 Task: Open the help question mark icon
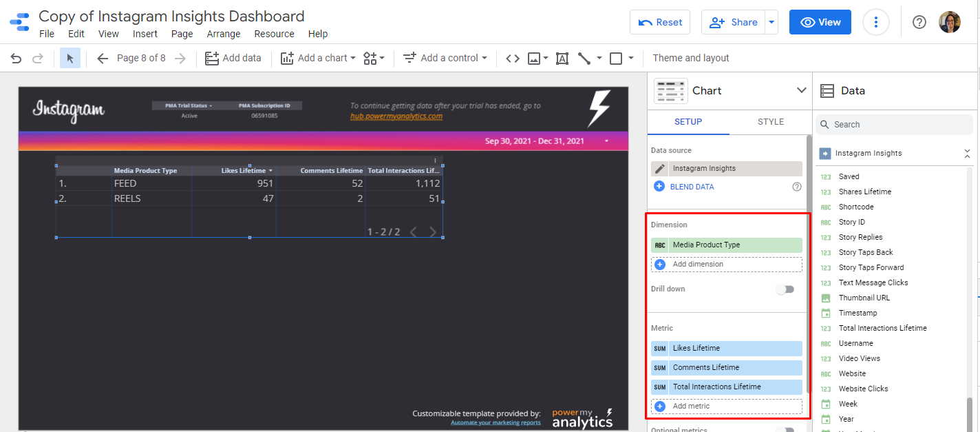[x=919, y=22]
